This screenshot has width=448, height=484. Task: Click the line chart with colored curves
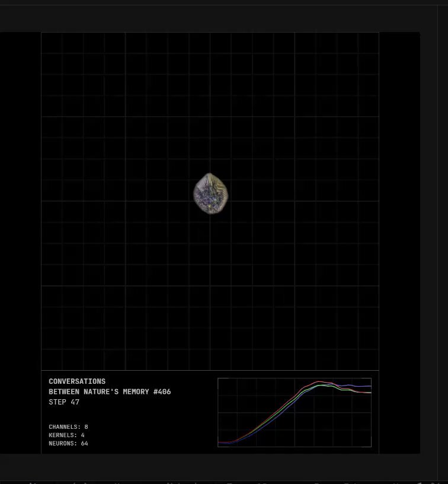[x=295, y=412]
